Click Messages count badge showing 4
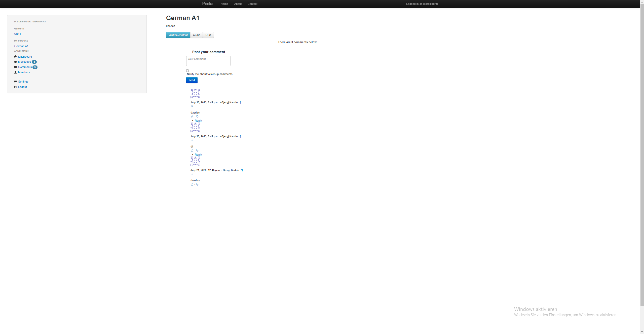This screenshot has width=644, height=334. (34, 62)
